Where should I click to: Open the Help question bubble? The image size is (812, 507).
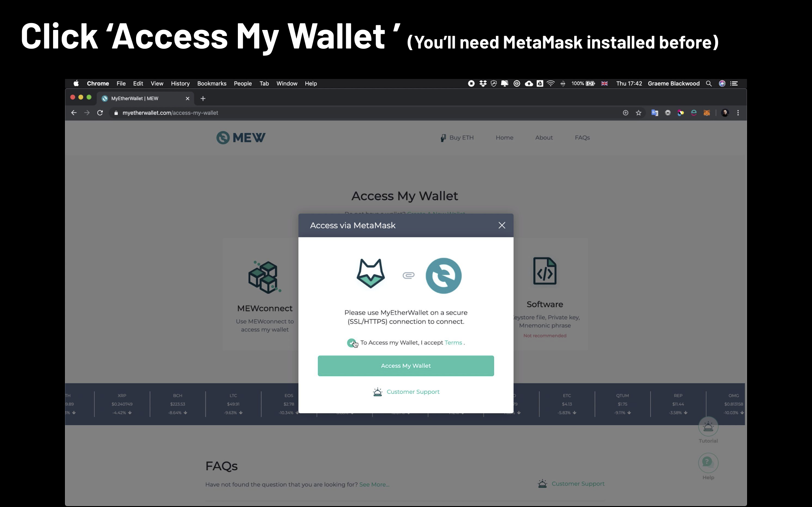pos(708,463)
